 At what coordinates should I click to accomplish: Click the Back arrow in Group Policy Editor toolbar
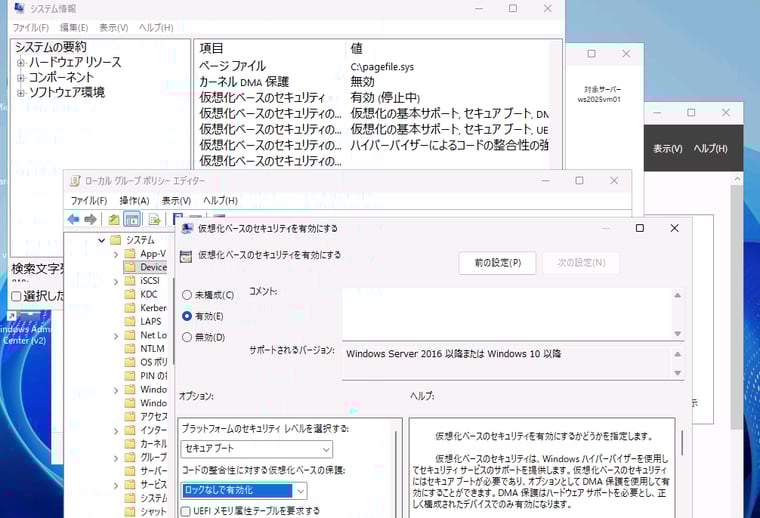pos(73,220)
